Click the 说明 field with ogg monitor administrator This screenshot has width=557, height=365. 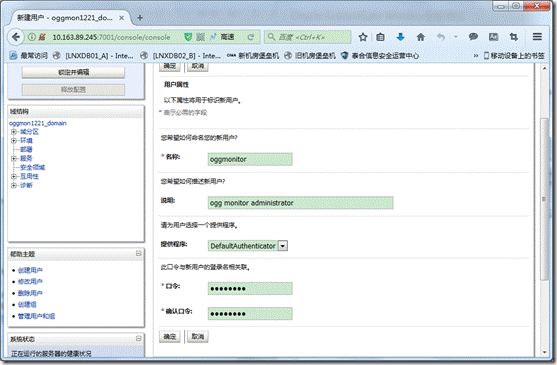(301, 203)
